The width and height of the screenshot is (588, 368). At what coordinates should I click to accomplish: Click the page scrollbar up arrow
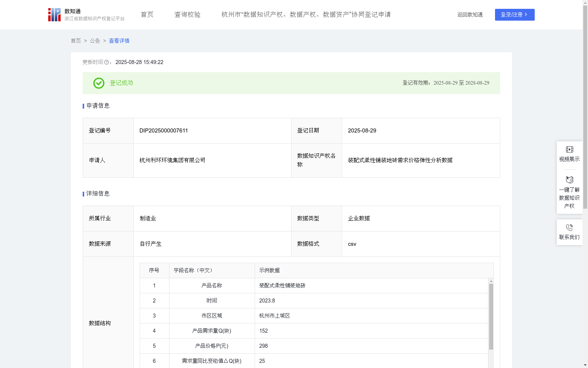(585, 3)
